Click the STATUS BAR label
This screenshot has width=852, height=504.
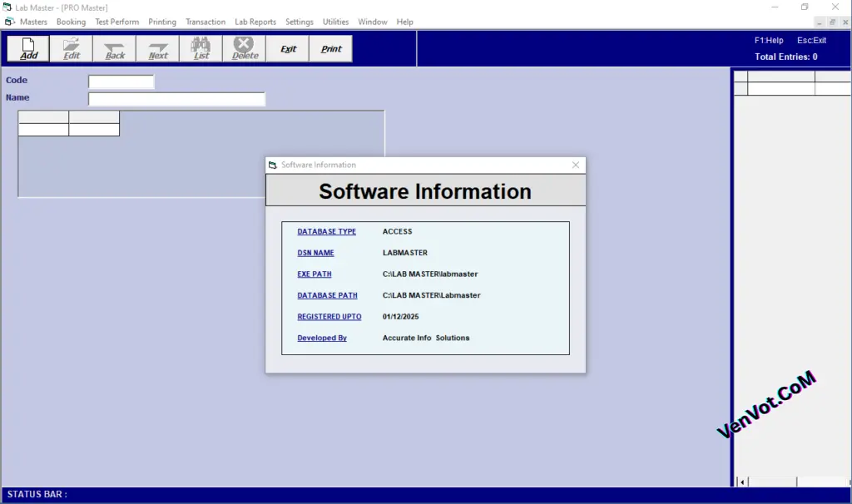tap(37, 494)
